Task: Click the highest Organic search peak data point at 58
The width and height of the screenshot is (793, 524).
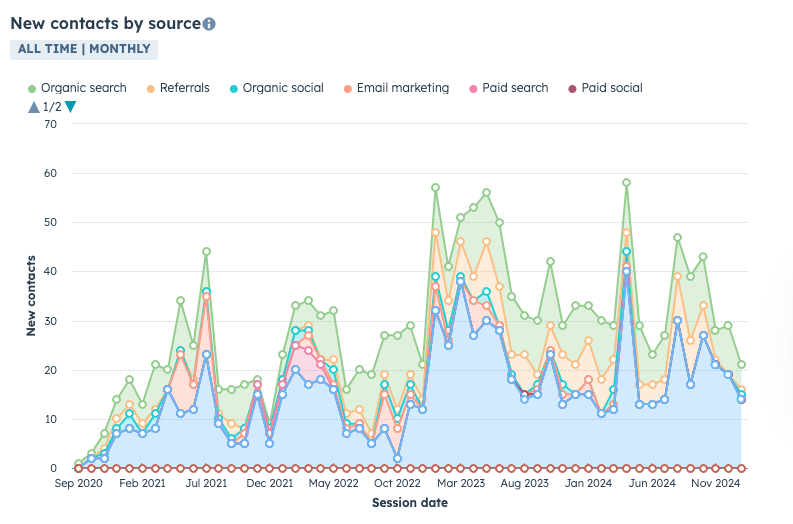Action: click(626, 183)
